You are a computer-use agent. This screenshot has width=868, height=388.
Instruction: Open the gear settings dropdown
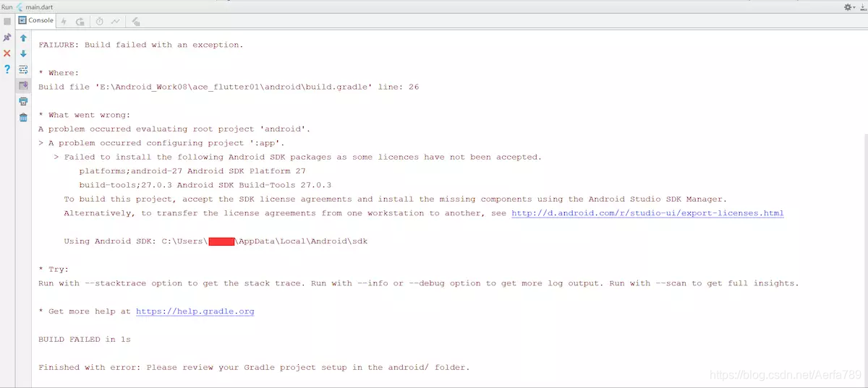pyautogui.click(x=849, y=7)
